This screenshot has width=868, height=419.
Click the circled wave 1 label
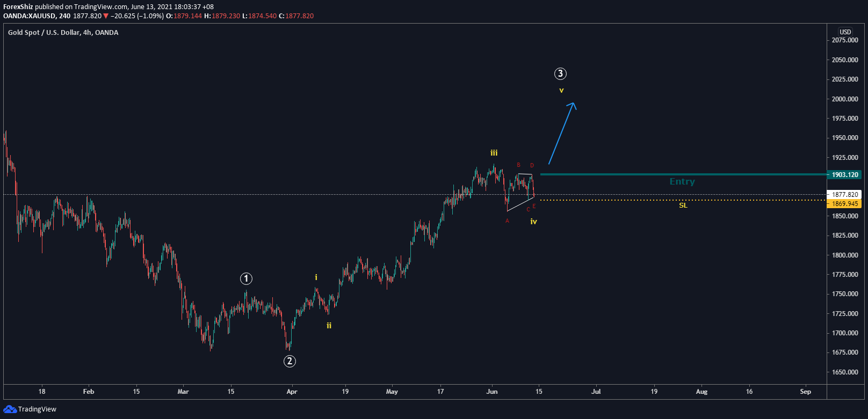tap(246, 278)
